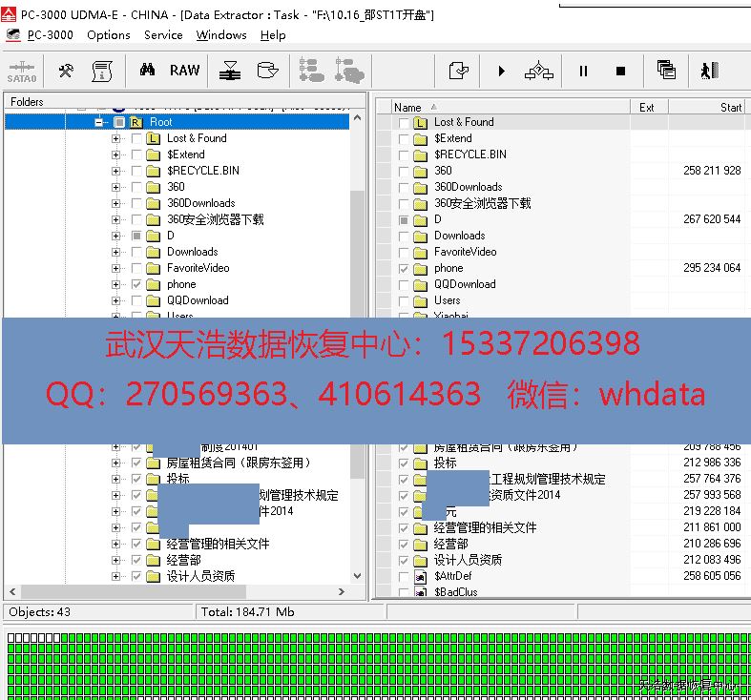Open the Service menu
The height and width of the screenshot is (700, 751).
click(x=163, y=35)
